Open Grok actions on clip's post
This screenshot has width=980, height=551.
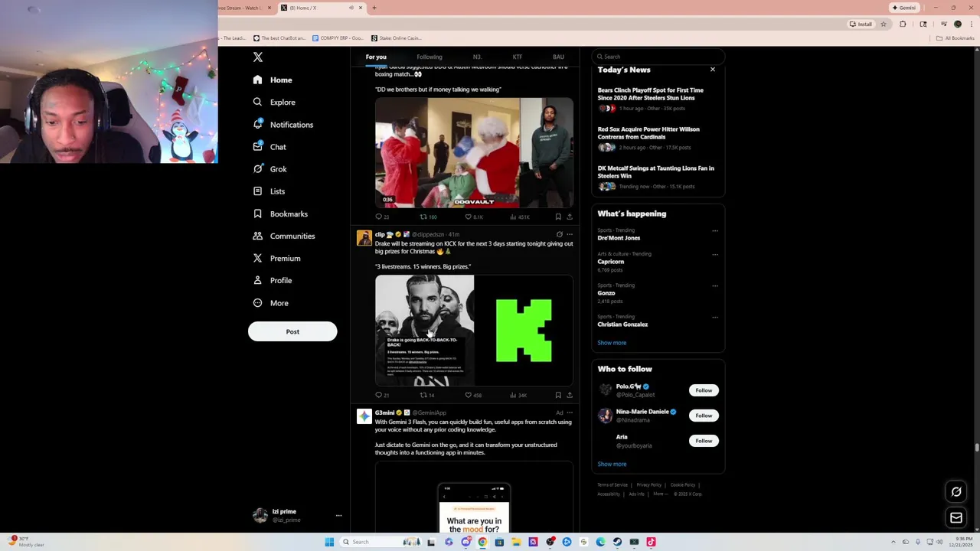(559, 234)
